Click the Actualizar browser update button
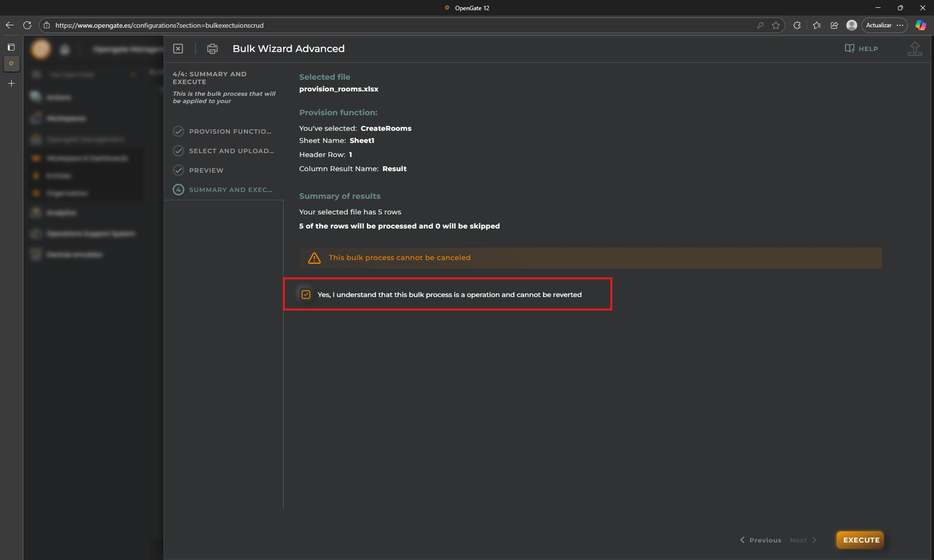Viewport: 934px width, 560px height. 879,25
